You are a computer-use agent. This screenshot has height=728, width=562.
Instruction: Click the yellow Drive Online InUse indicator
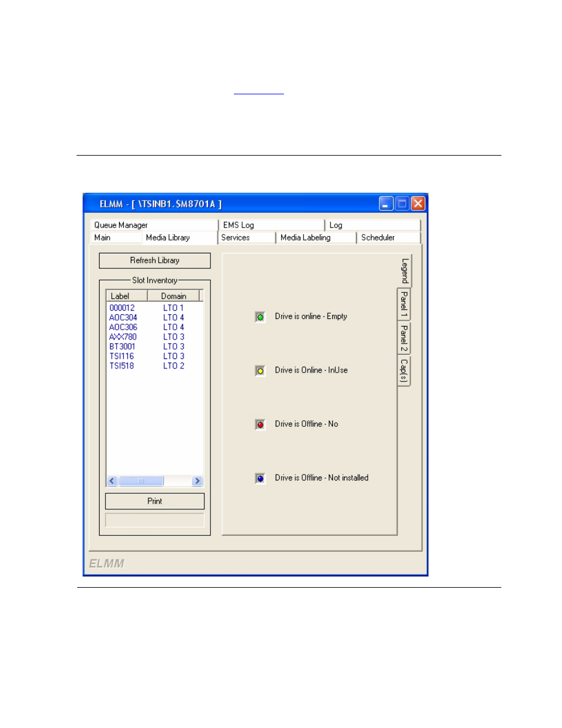click(260, 371)
